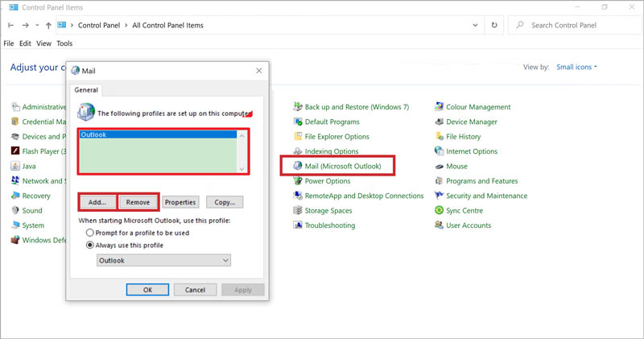Click the Java icon
Screen dimensions: 644x339
15,166
